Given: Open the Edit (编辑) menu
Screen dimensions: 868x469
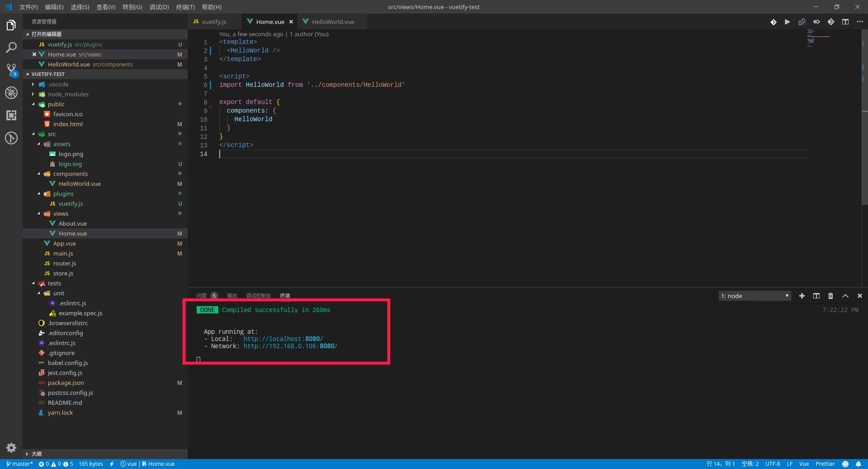Looking at the screenshot, I should 54,7.
